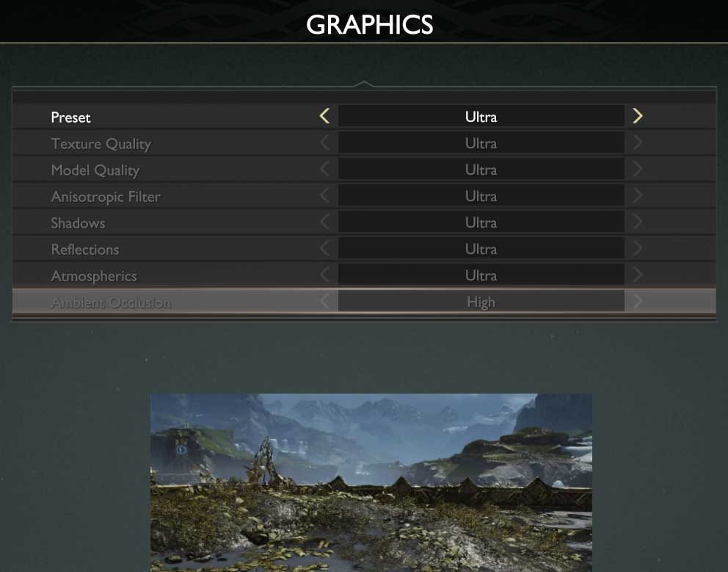The image size is (728, 572).
Task: Click the right arrow beside Preset
Action: coord(637,116)
